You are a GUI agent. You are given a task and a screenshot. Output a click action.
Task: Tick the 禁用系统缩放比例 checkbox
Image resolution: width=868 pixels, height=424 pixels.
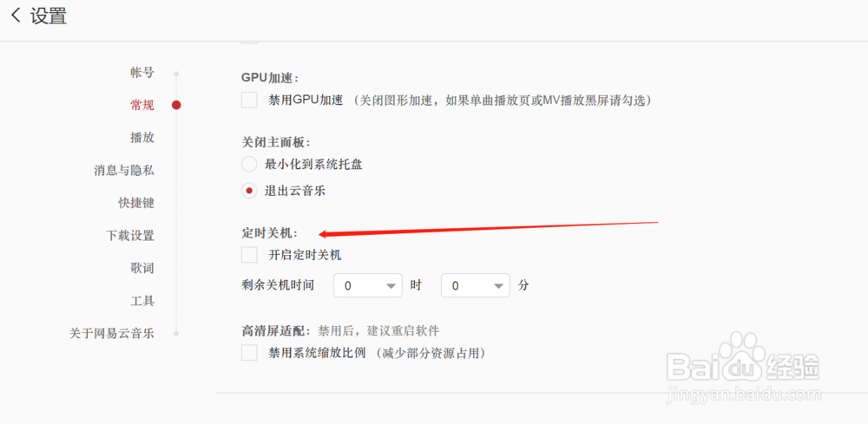tap(249, 353)
